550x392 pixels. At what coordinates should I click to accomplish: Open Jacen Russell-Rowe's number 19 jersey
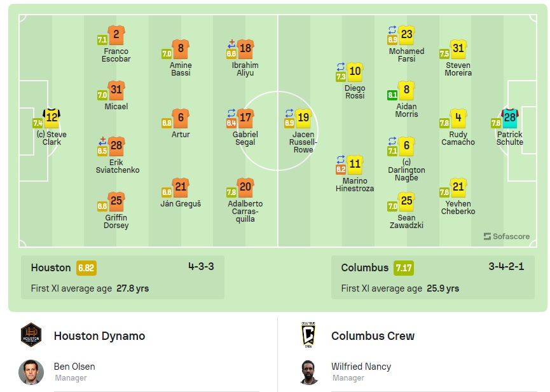[303, 118]
